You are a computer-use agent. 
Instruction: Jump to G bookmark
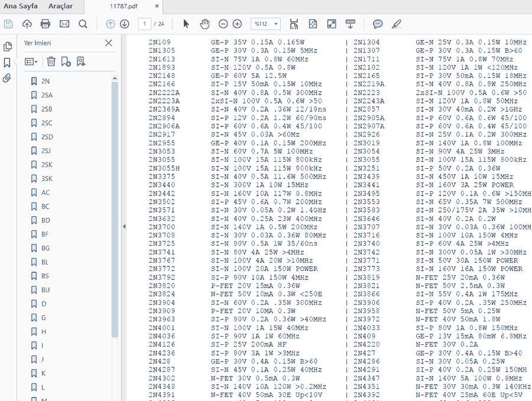[x=44, y=318]
